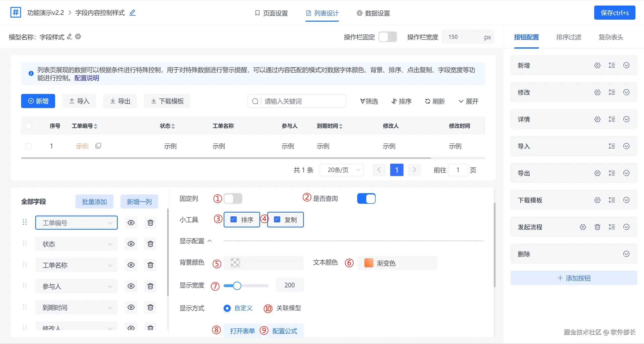Hide the 工单名称 field with eye icon
Screen dimensions: 644x344
[x=131, y=265]
